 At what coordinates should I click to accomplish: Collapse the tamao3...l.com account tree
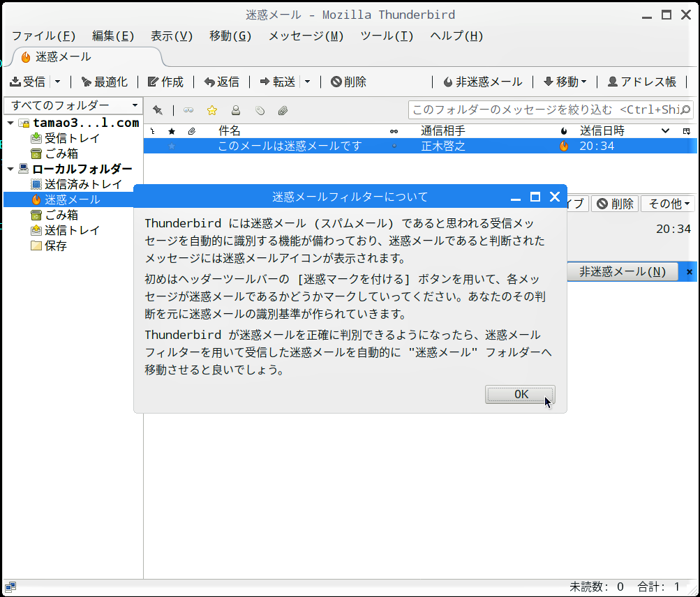click(10, 123)
